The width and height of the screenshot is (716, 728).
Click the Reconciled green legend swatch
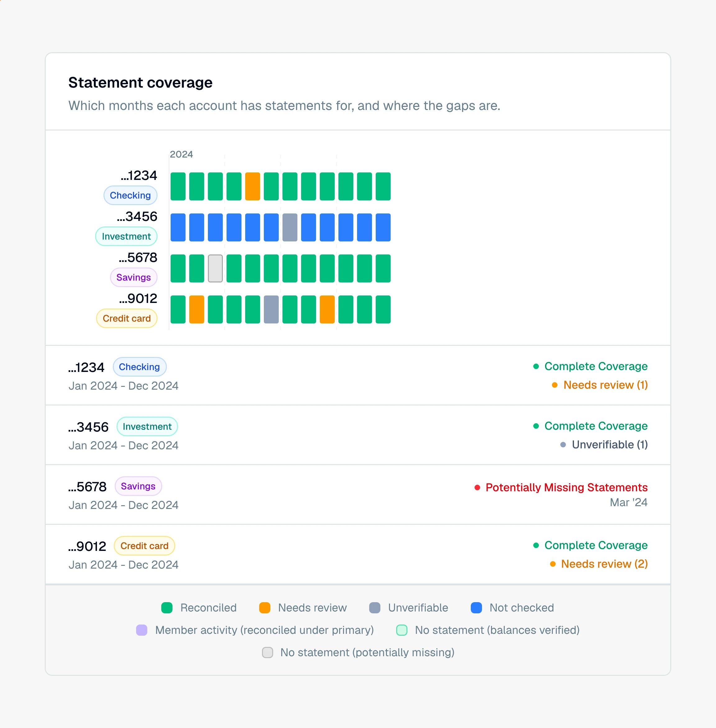click(167, 608)
